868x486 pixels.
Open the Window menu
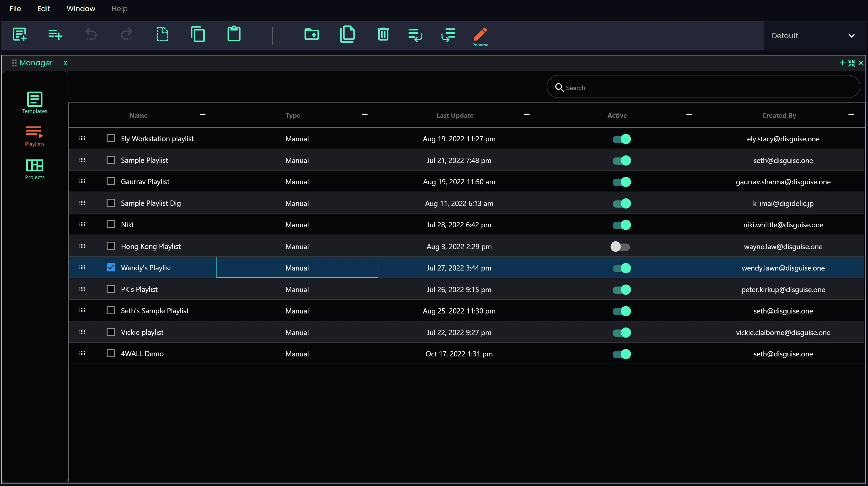pyautogui.click(x=81, y=9)
